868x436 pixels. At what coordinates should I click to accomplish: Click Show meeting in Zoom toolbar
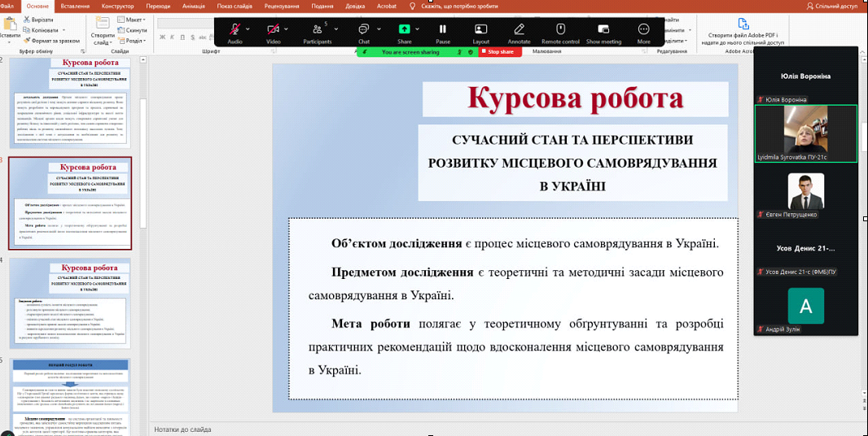pyautogui.click(x=603, y=29)
